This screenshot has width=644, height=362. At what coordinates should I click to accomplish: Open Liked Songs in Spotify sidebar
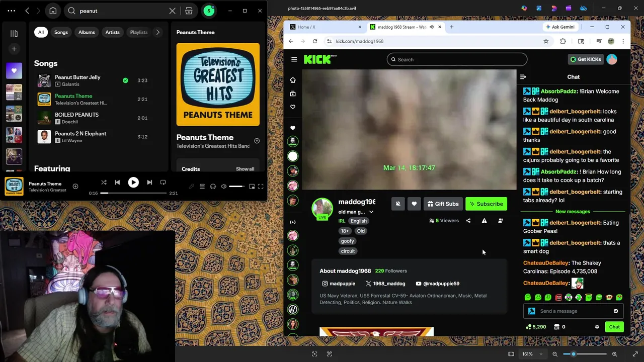tap(14, 71)
